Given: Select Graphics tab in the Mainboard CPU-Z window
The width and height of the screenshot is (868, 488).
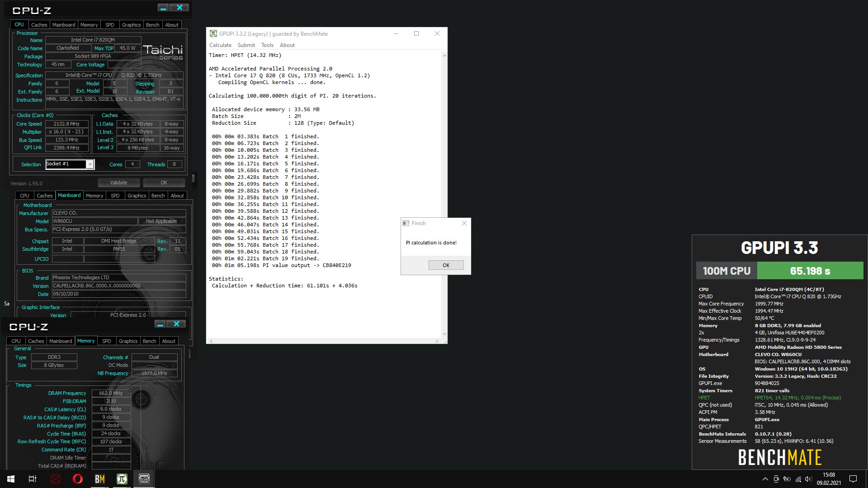Looking at the screenshot, I should click(x=137, y=196).
